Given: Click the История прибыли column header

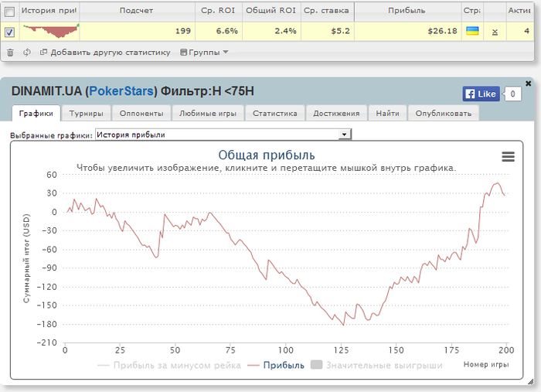Looking at the screenshot, I should (x=49, y=11).
